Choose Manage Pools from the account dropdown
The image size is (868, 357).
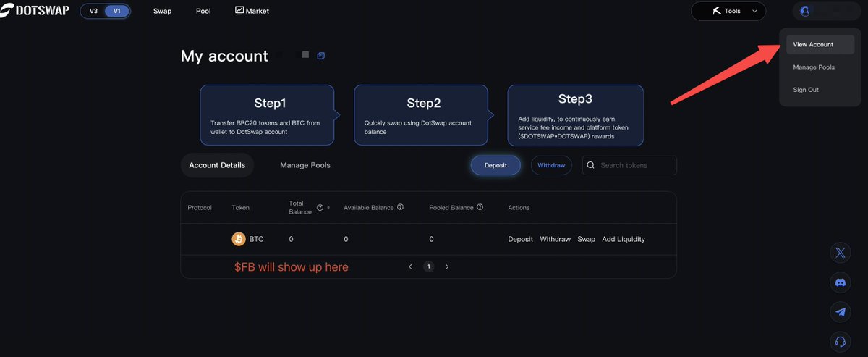(814, 67)
